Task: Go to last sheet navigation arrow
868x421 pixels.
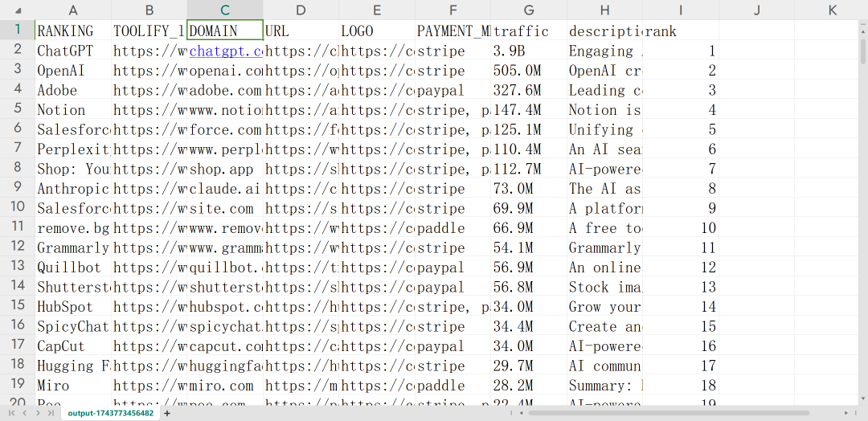Action: point(51,413)
